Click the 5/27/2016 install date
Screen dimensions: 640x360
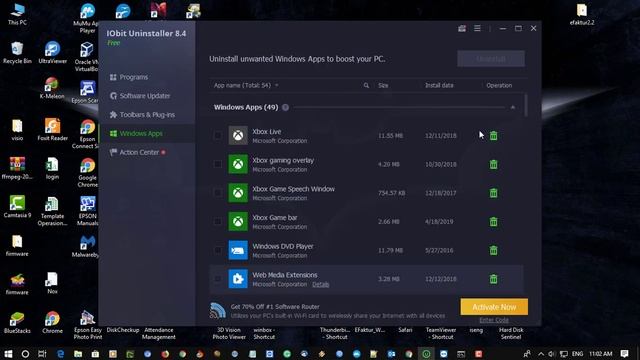click(439, 250)
